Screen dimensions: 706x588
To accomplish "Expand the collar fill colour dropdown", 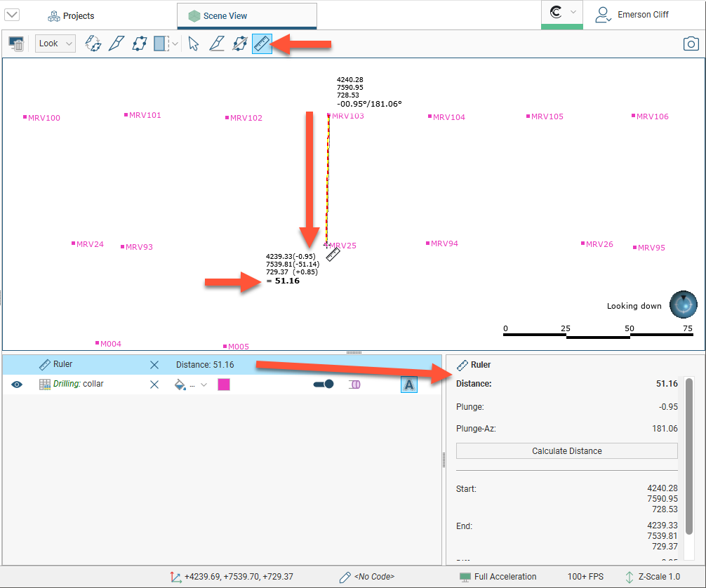I will point(204,385).
